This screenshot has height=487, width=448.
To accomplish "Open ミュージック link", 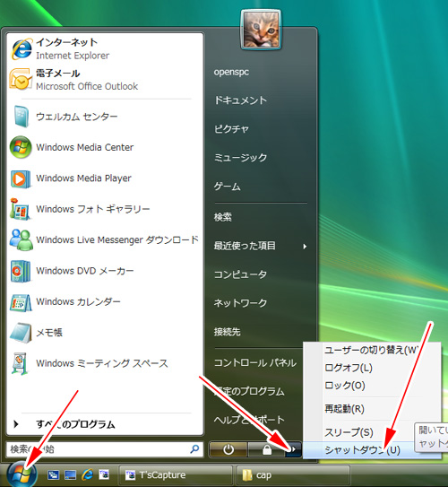I will pyautogui.click(x=240, y=158).
